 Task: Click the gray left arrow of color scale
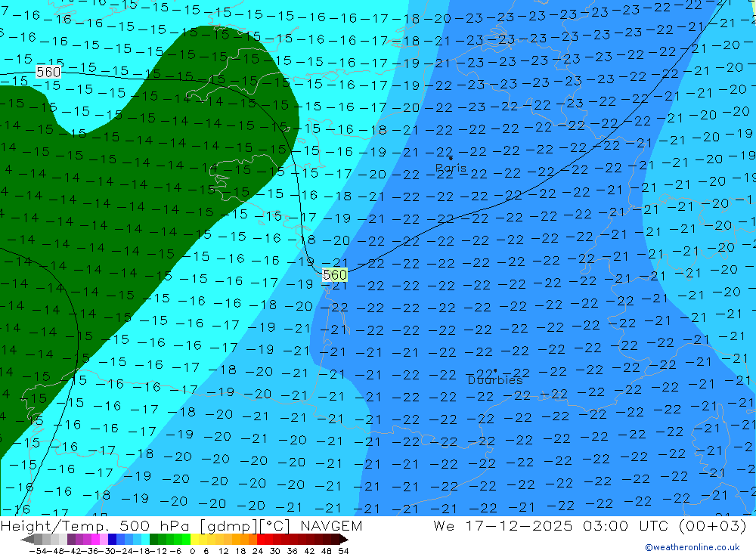(27, 540)
